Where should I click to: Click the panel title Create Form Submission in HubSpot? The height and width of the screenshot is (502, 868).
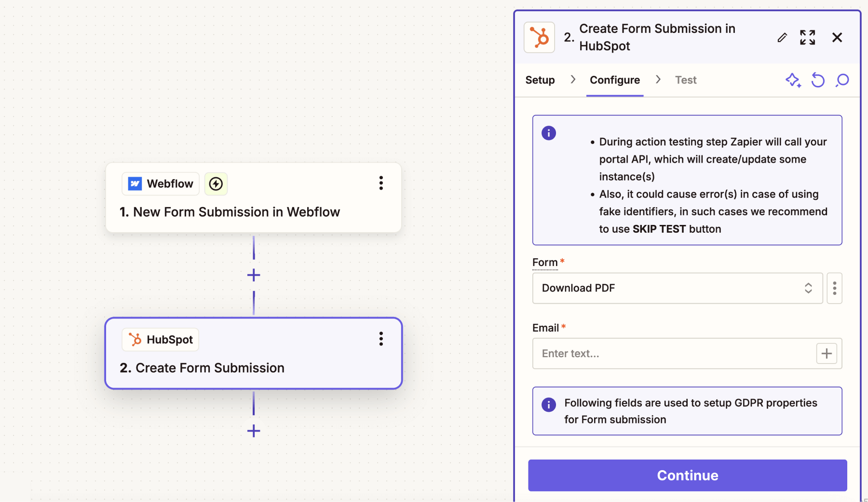pos(657,37)
